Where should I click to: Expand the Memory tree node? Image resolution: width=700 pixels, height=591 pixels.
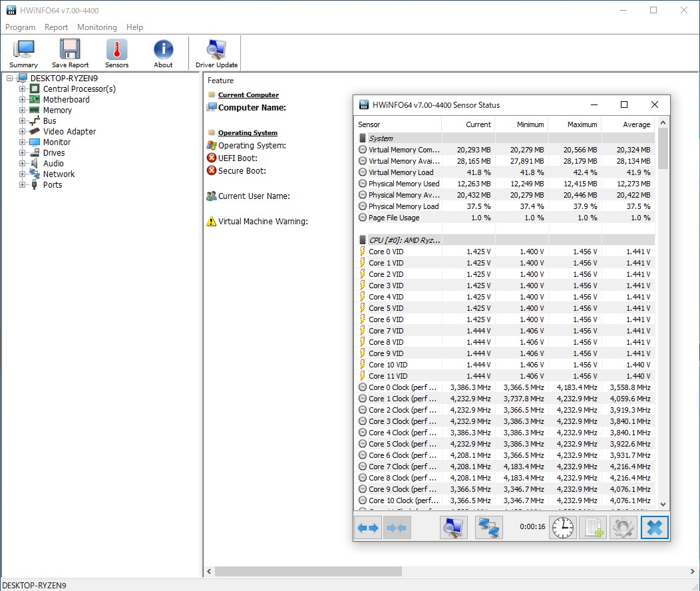click(x=22, y=110)
